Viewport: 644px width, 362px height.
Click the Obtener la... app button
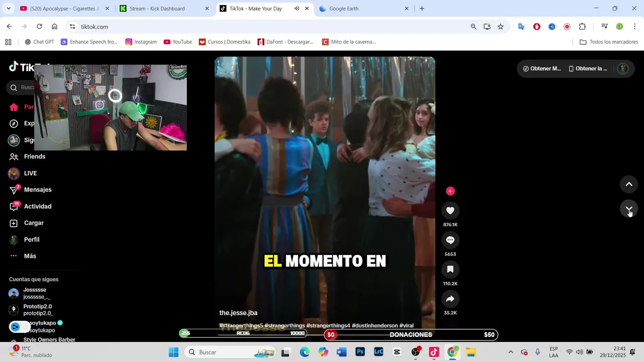coord(588,69)
